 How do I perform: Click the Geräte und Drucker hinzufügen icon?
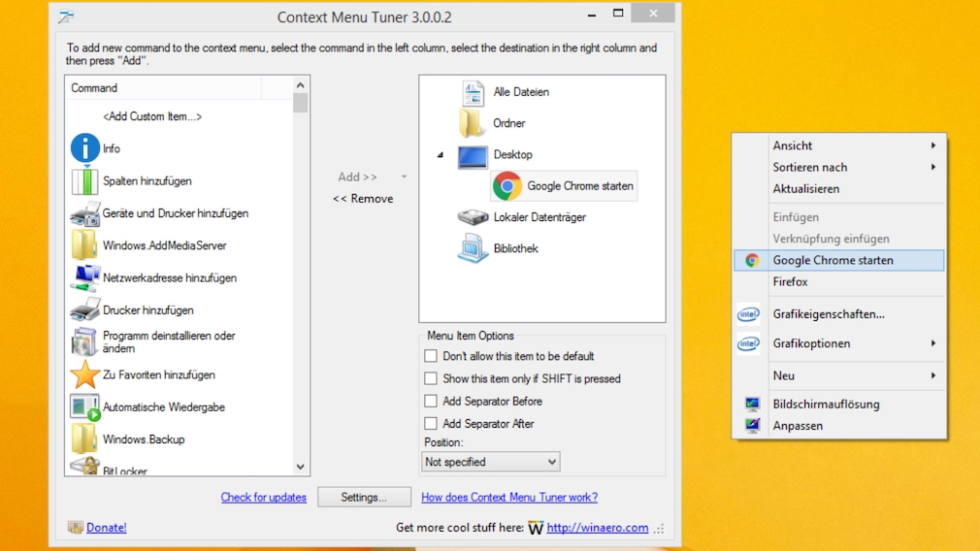coord(85,213)
